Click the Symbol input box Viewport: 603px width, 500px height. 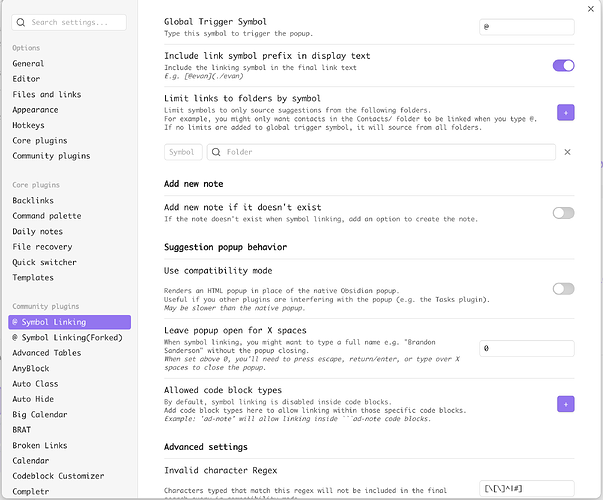(182, 152)
